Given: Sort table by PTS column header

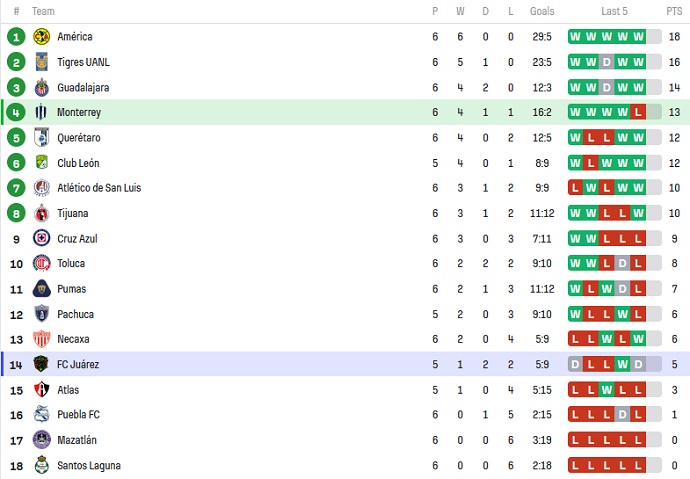Looking at the screenshot, I should pyautogui.click(x=674, y=11).
